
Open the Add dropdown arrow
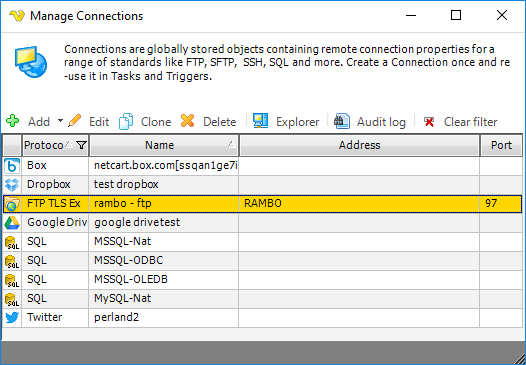(x=60, y=121)
